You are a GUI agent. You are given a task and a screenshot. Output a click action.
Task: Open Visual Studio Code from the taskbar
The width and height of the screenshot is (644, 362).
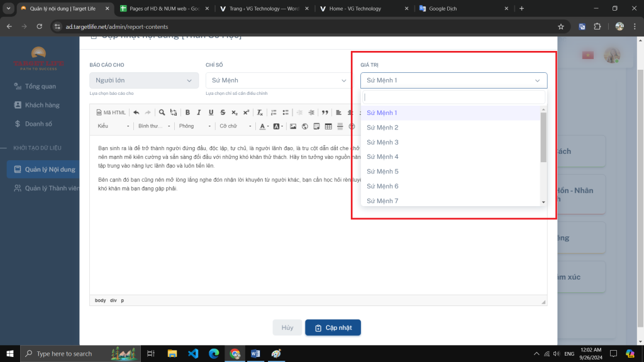pos(193,353)
